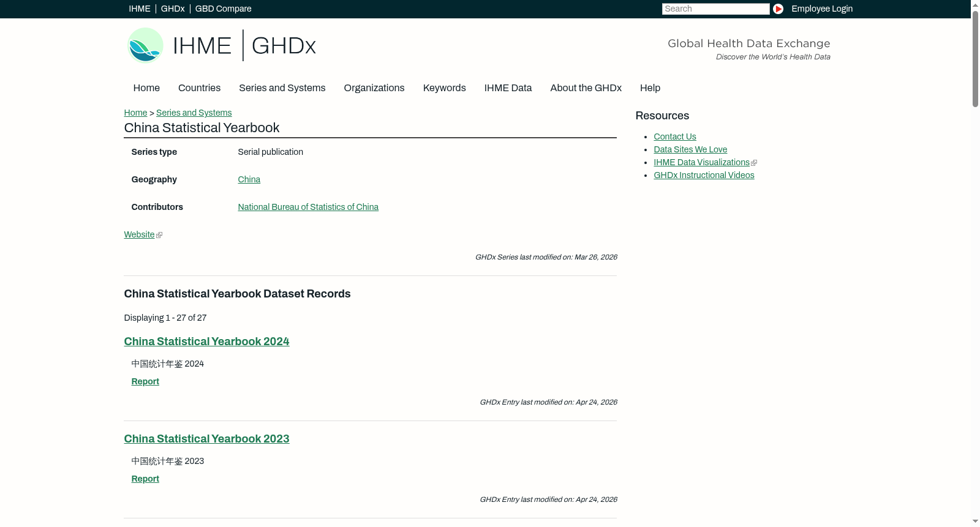Click the 'China Statistical Yearbook' page title

[202, 128]
